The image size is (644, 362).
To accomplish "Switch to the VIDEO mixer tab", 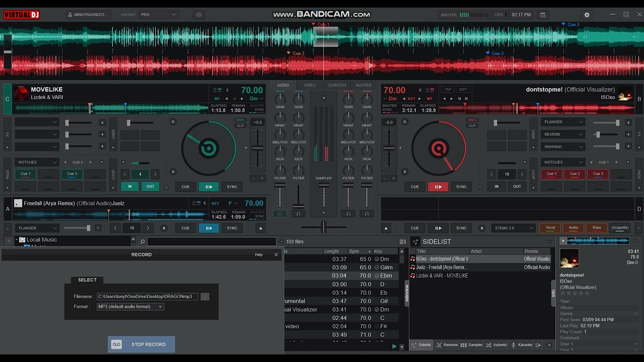I will point(310,85).
